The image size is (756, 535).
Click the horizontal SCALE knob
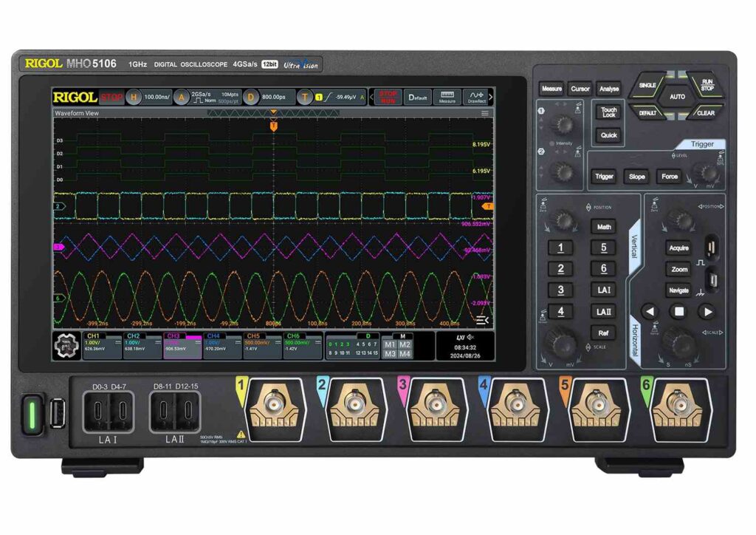(679, 341)
